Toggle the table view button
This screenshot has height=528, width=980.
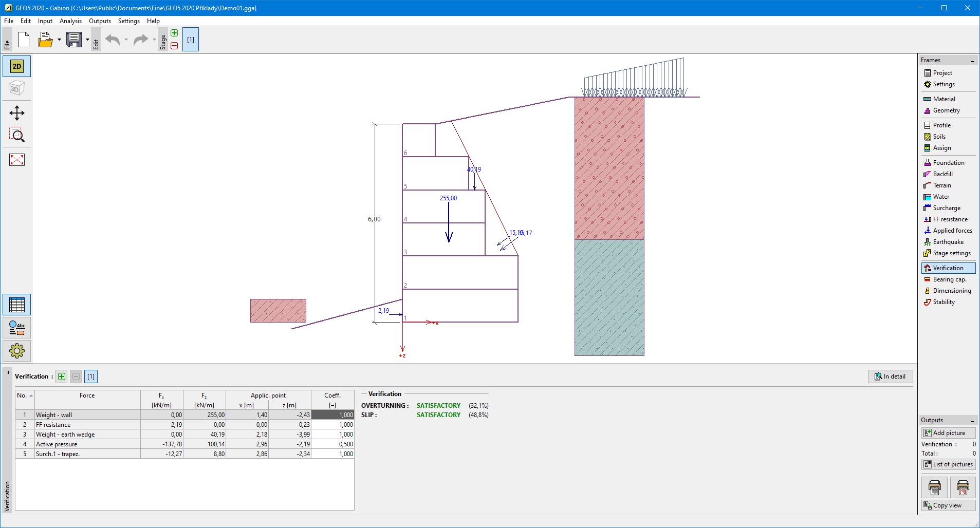coord(17,305)
